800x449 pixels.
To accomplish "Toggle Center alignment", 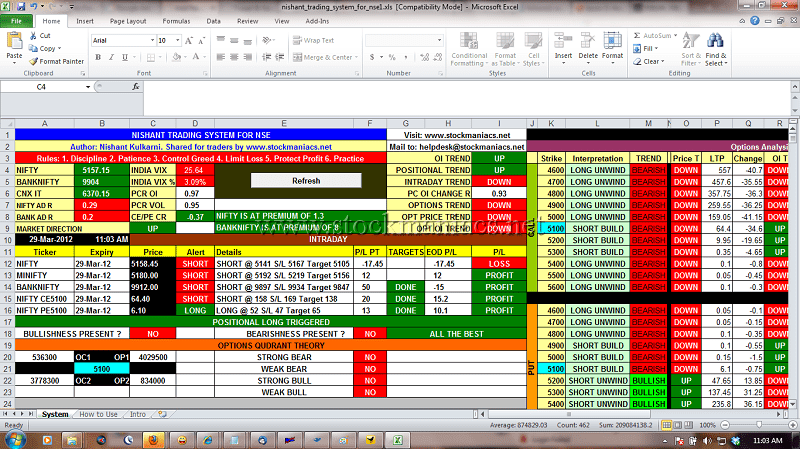I will [234, 57].
